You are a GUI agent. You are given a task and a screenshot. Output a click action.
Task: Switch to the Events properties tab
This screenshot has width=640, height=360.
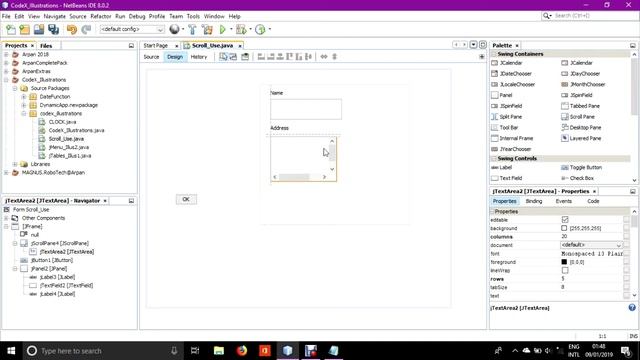(x=564, y=201)
